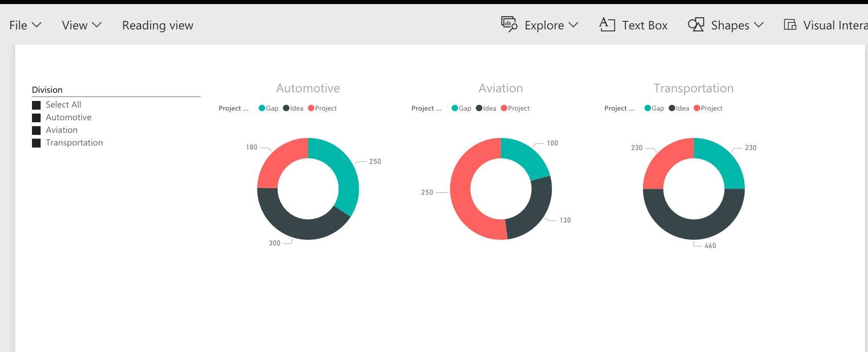
Task: Click Idea legend swatch in Automotive chart
Action: coord(286,108)
